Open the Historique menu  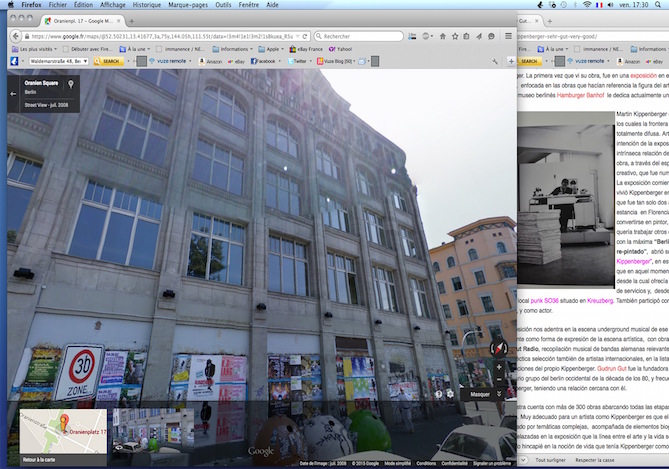click(x=146, y=5)
